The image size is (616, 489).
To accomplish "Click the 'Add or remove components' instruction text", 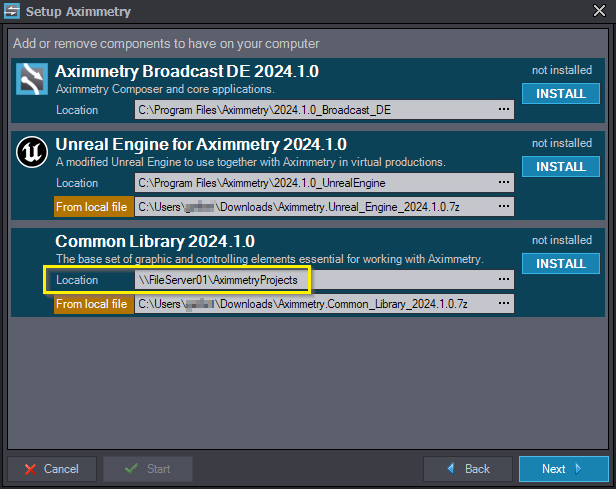I will pyautogui.click(x=166, y=43).
